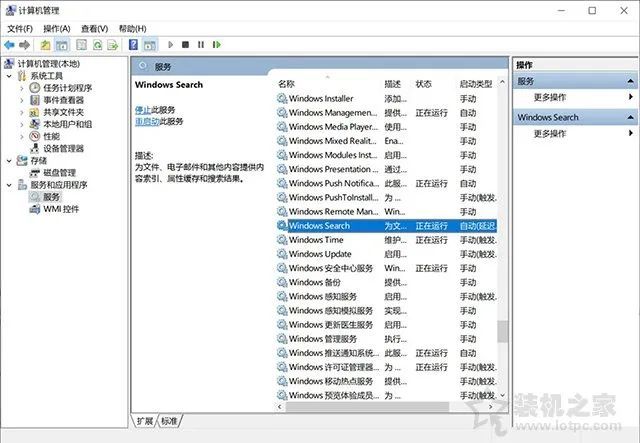640x443 pixels.
Task: Collapse the 系统工具 tree node
Action: click(10, 76)
